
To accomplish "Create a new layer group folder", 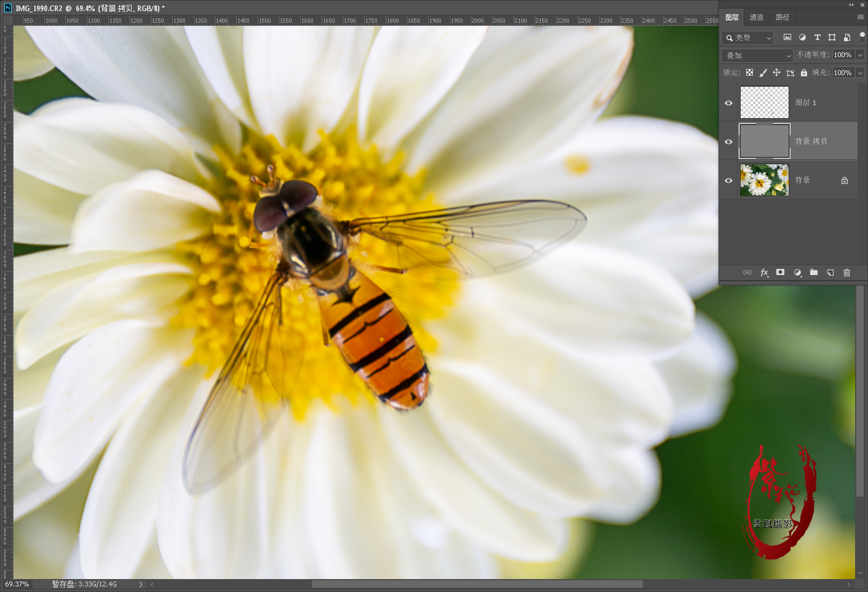I will (814, 272).
